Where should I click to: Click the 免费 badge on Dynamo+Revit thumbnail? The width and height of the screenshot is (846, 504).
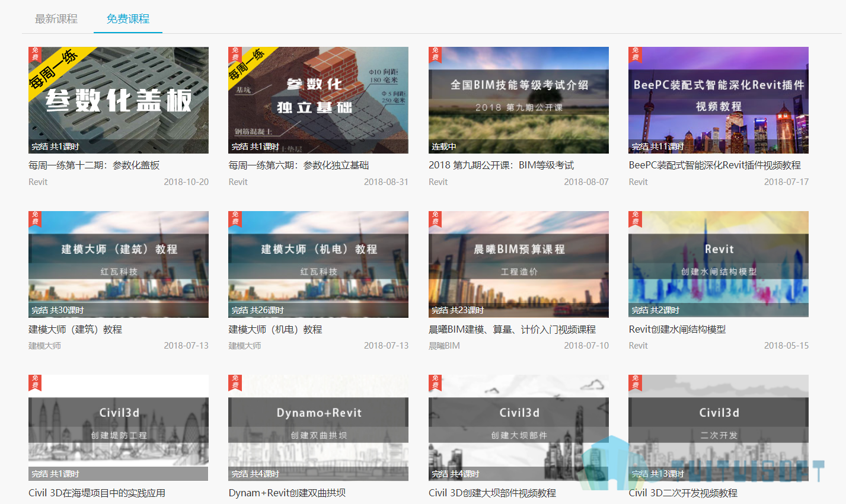coord(235,382)
